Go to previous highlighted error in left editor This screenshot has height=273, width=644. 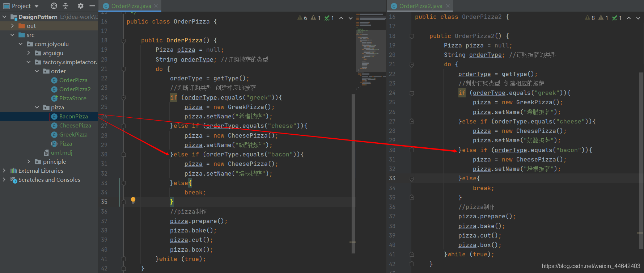pos(341,18)
